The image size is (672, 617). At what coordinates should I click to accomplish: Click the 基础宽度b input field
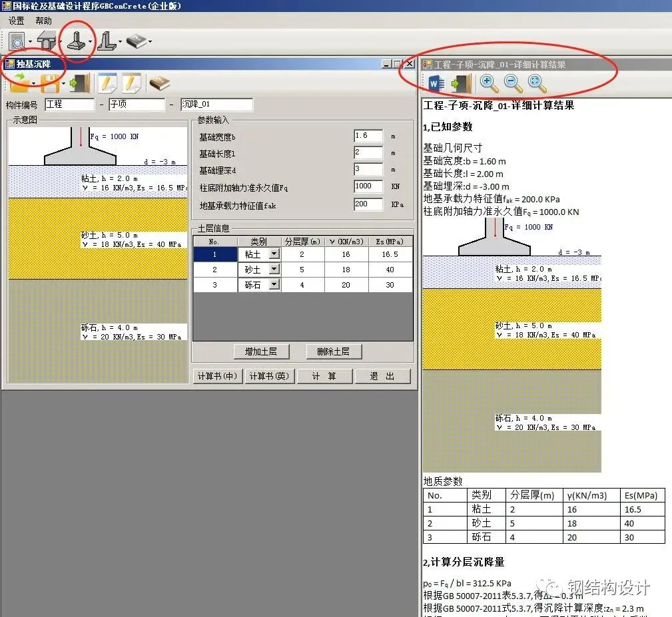pyautogui.click(x=368, y=136)
